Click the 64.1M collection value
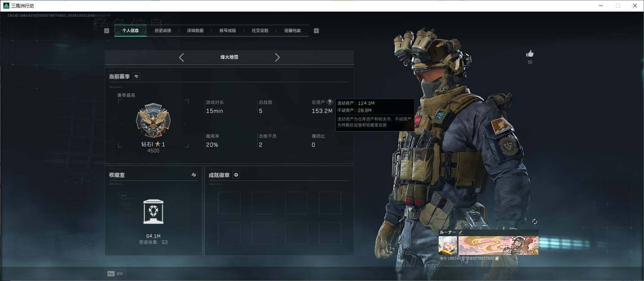644x281 pixels. [153, 236]
